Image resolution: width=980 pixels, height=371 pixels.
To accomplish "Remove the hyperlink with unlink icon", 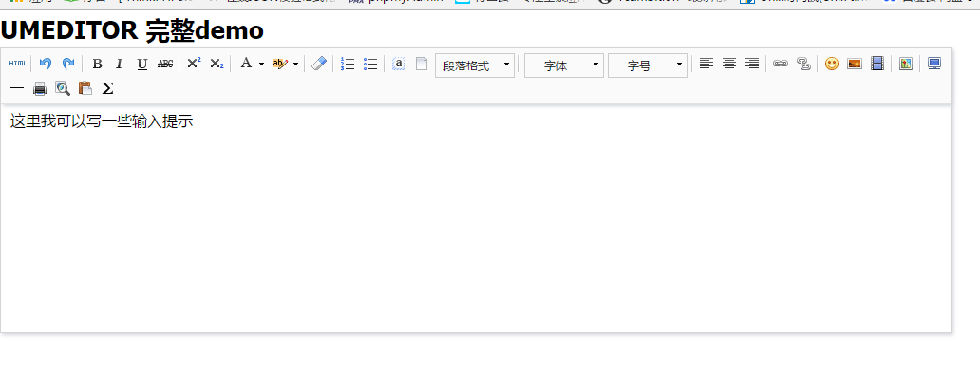I will tap(803, 63).
